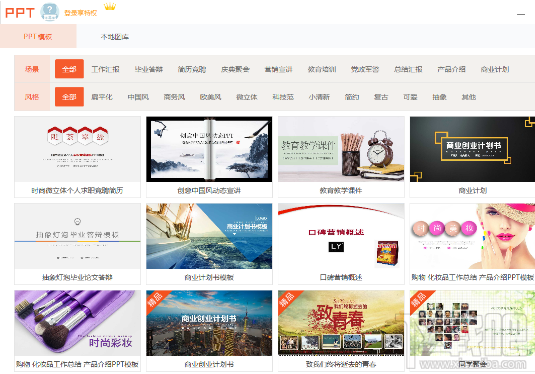Screen dimensions: 535x374
Task: Click the gold crown VIP icon
Action: click(110, 6)
